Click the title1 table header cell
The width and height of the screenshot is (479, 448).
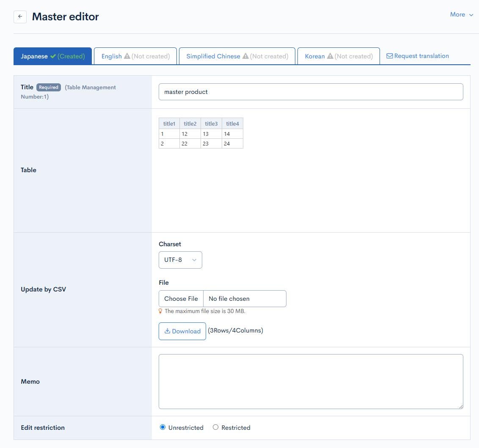pos(169,124)
